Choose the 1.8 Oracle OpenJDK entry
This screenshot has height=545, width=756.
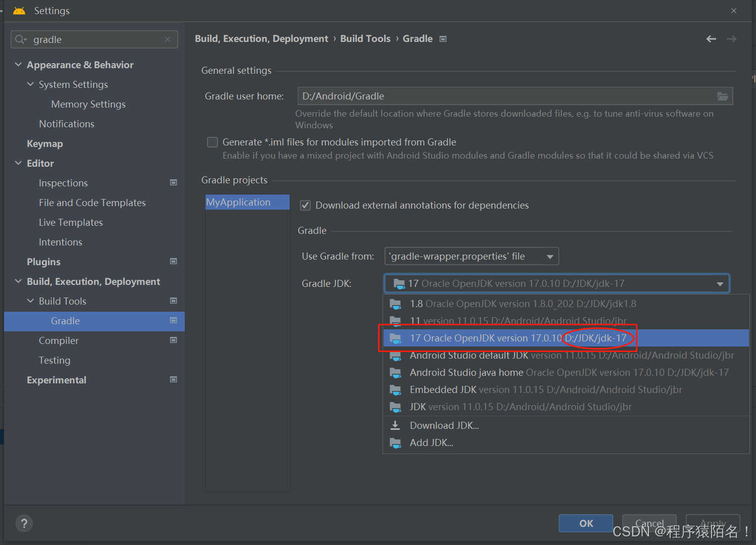566,304
